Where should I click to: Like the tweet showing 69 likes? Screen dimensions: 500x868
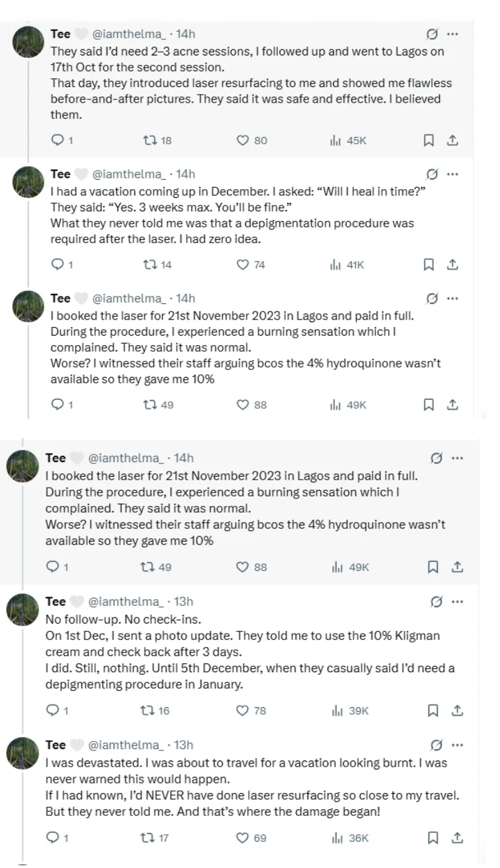243,838
